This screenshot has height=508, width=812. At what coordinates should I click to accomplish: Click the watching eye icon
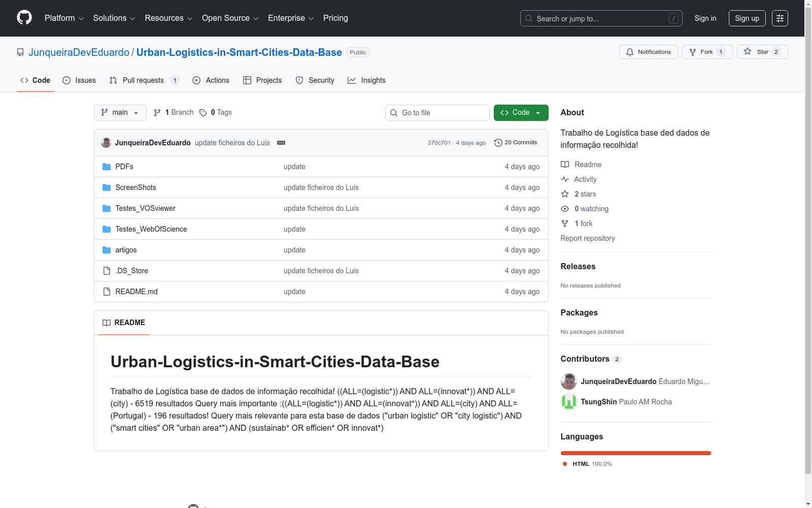[x=565, y=209]
